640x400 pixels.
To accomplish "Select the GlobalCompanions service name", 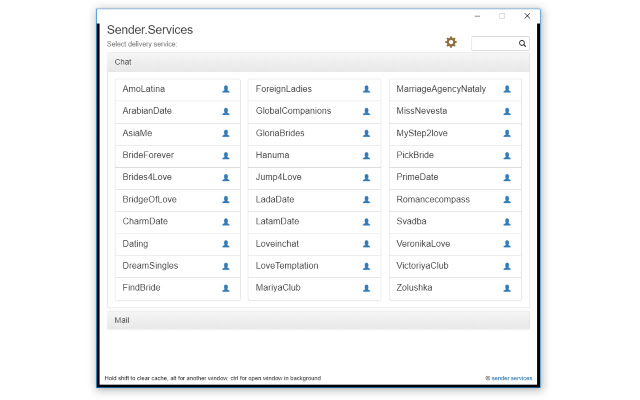I will [293, 111].
